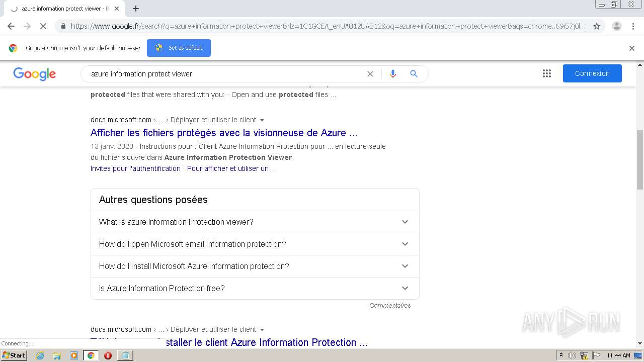The width and height of the screenshot is (644, 362).
Task: View site security info via the padlock
Action: 63,26
